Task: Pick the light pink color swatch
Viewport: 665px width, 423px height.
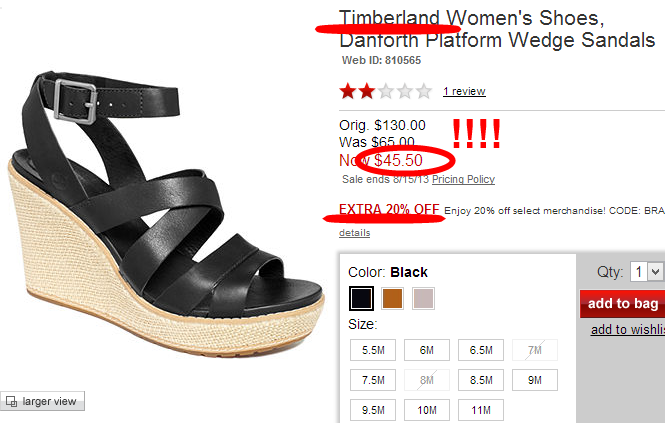Action: 423,298
